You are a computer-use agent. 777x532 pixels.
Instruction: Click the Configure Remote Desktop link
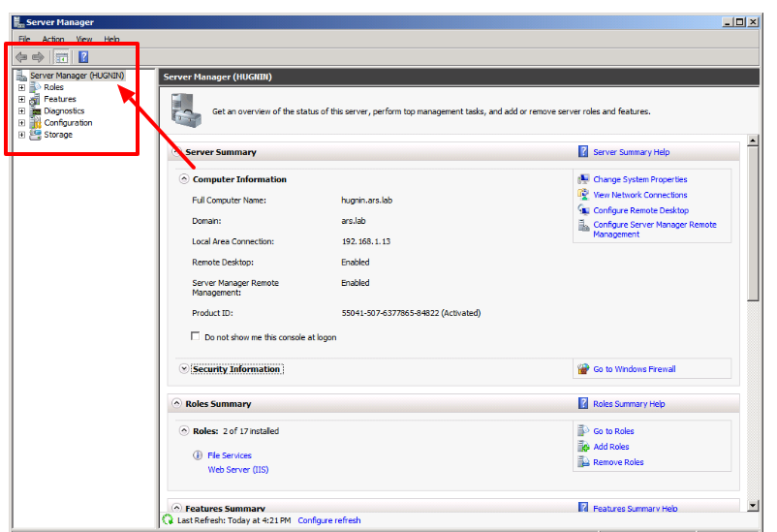pos(641,210)
